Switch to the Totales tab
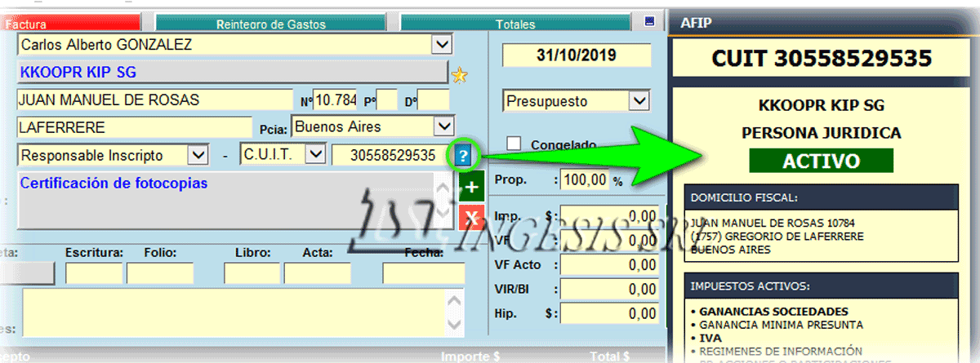The image size is (980, 363). click(x=514, y=24)
